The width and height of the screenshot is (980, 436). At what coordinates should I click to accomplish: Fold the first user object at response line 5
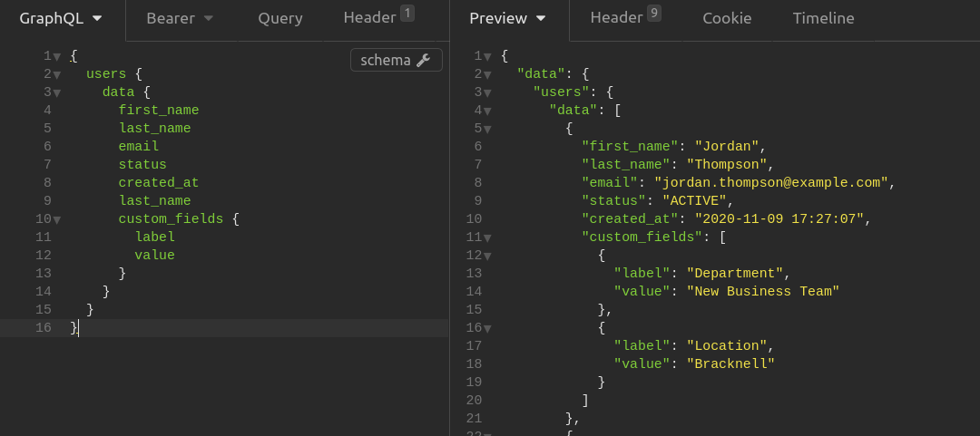[x=487, y=130]
